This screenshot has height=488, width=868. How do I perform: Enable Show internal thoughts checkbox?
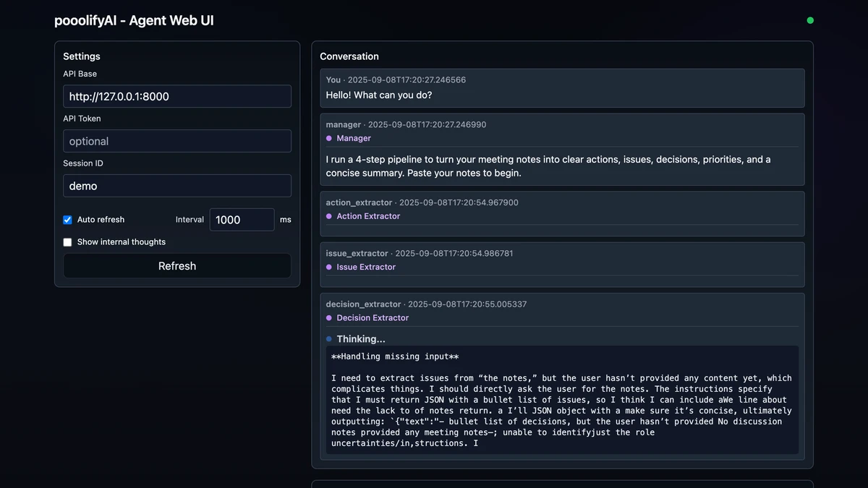(x=67, y=242)
